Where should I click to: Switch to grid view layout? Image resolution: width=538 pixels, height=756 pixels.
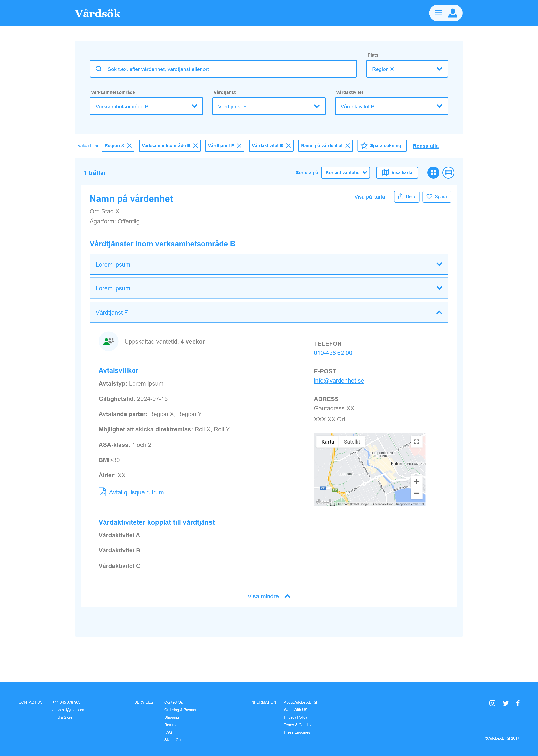[x=433, y=173]
